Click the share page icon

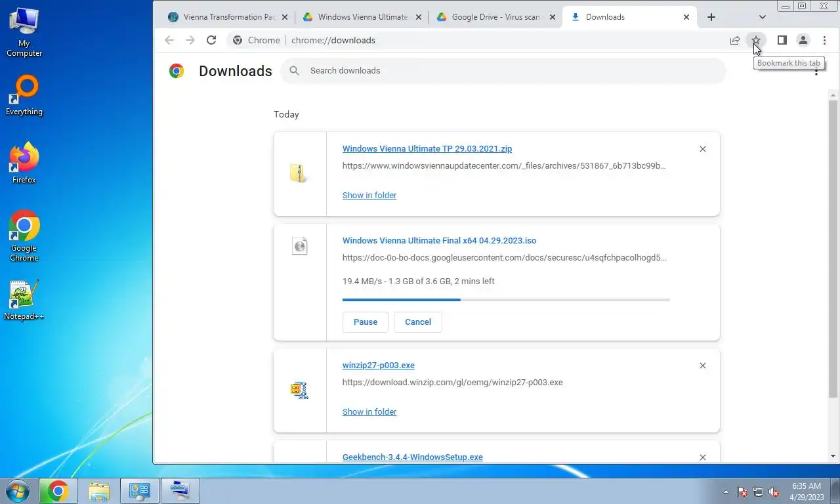(x=735, y=40)
